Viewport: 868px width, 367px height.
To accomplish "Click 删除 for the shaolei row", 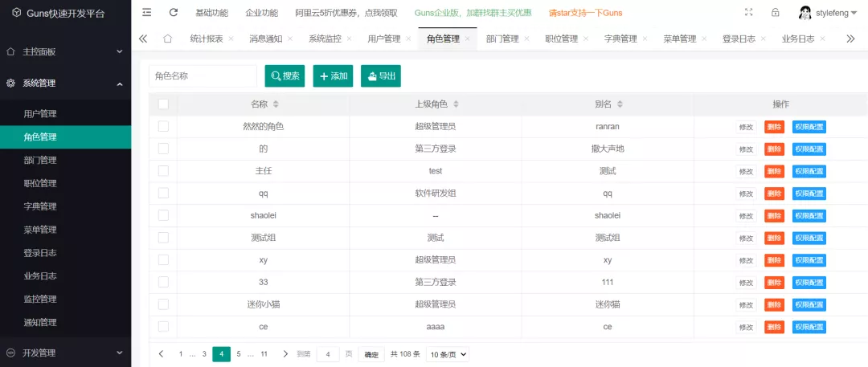I will point(774,216).
